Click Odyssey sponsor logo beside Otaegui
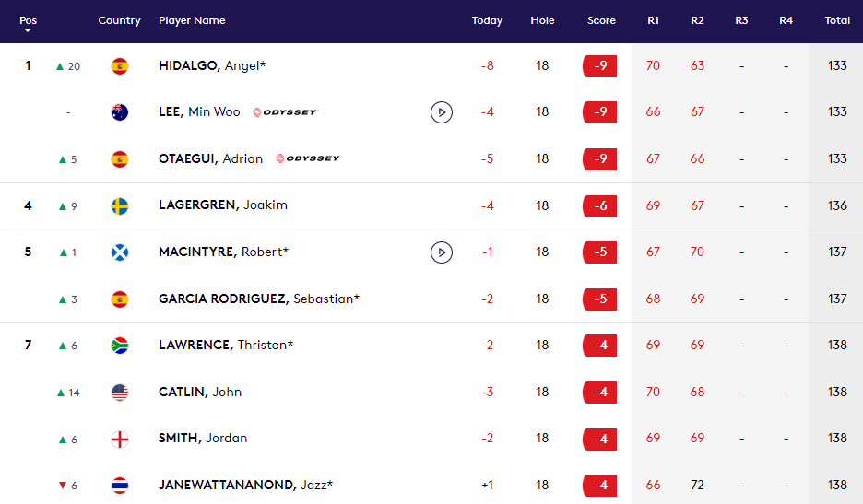The width and height of the screenshot is (863, 504). click(308, 158)
